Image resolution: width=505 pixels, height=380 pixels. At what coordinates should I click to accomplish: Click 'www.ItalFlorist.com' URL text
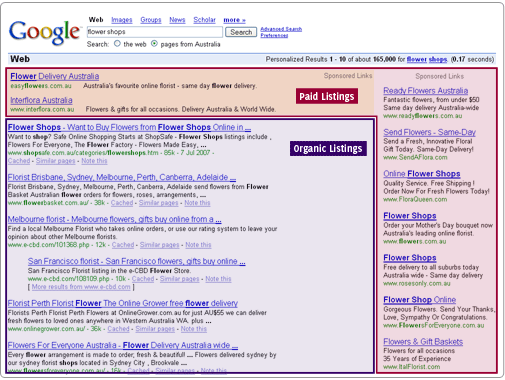[412, 367]
